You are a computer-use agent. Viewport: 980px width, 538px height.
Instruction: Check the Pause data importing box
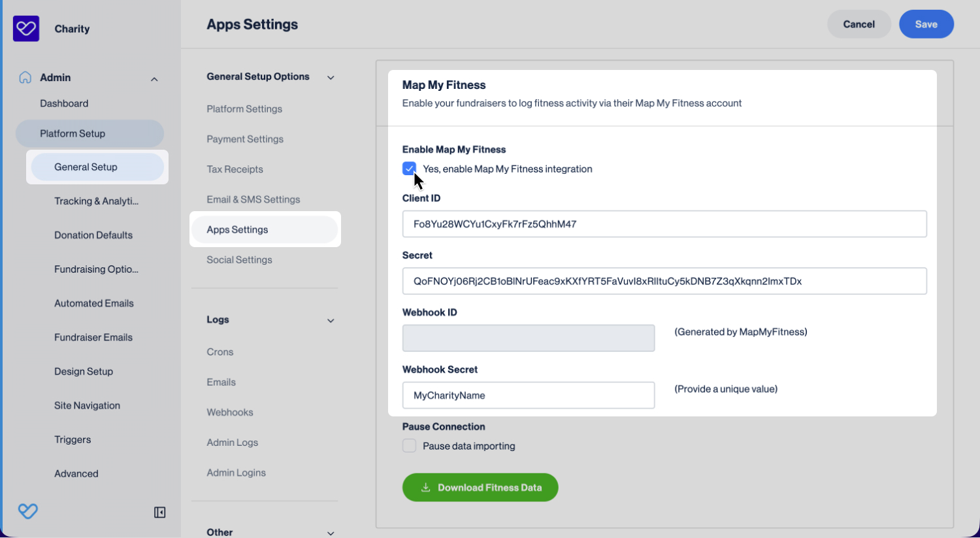(x=410, y=446)
